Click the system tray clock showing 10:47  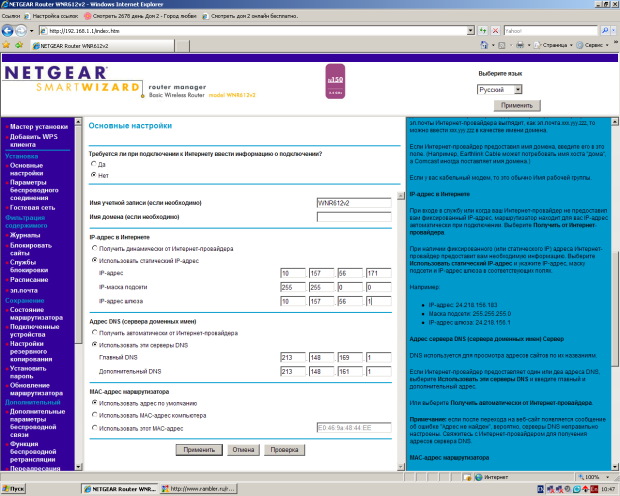coord(608,489)
